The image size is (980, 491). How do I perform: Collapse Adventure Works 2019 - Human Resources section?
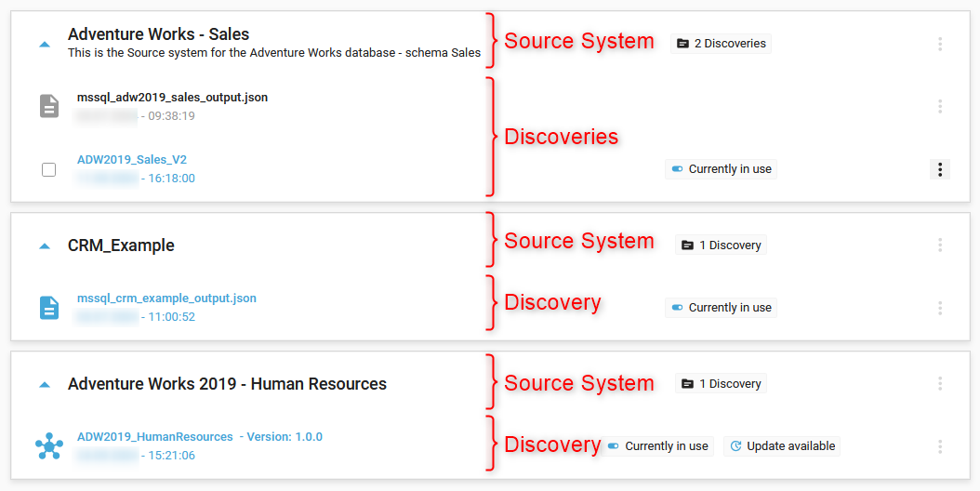[45, 384]
